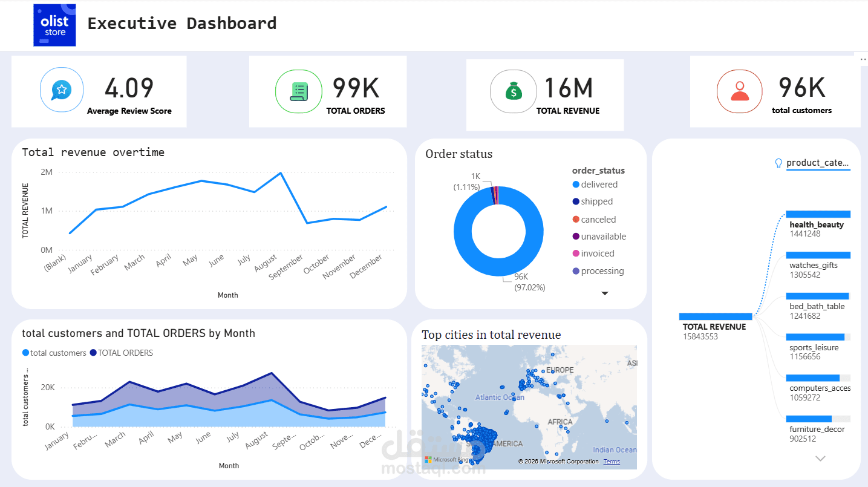Image resolution: width=868 pixels, height=487 pixels.
Task: Select the sports_leisure category bar
Action: [818, 337]
